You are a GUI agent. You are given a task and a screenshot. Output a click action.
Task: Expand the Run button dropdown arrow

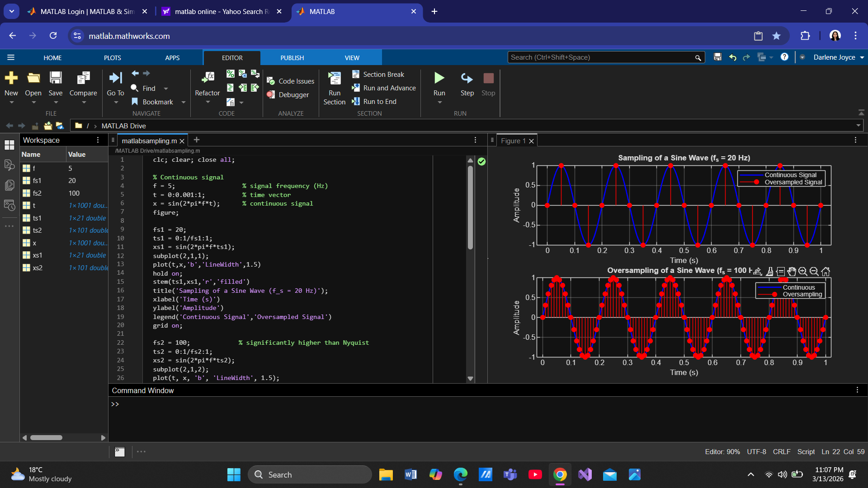(439, 103)
